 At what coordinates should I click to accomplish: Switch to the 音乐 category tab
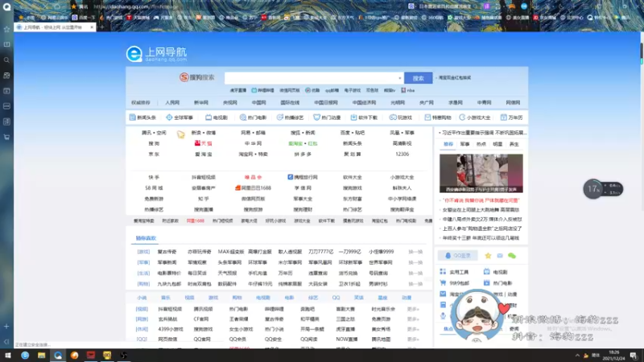point(166,298)
